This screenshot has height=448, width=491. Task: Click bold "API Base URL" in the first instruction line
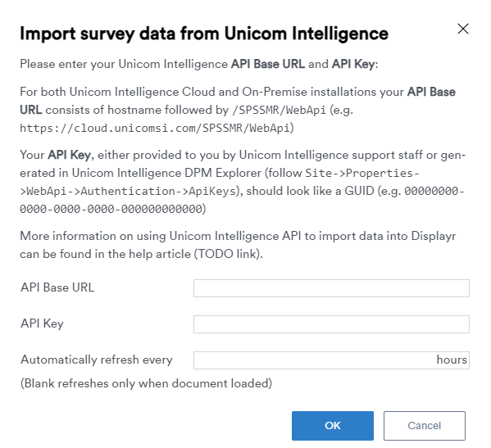pyautogui.click(x=268, y=64)
